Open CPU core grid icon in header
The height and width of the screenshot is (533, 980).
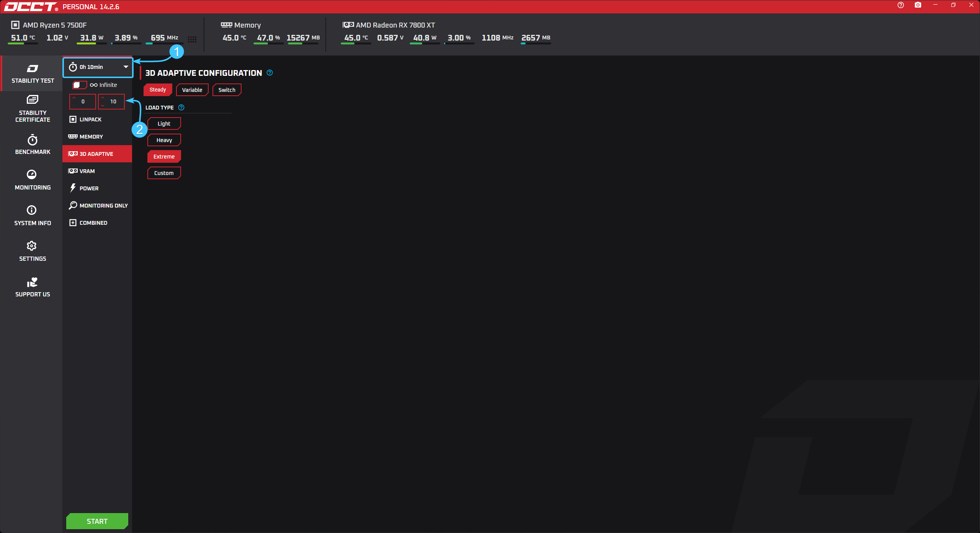tap(192, 39)
